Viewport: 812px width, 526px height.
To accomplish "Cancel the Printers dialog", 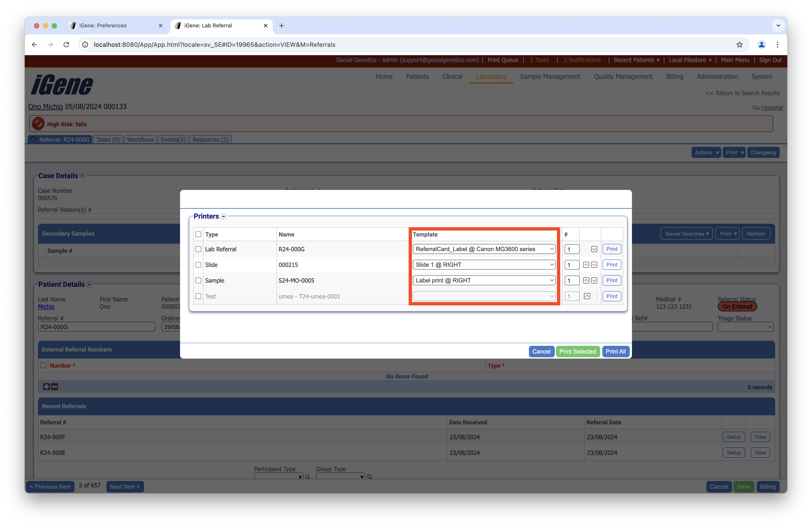I will (541, 352).
